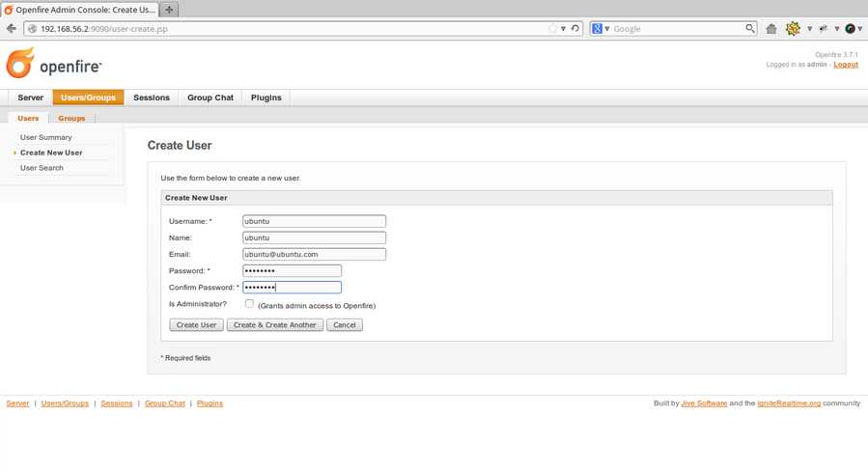Click the 'Openfire 3.7.1' version text
Screen dimensions: 868x473
[836, 55]
